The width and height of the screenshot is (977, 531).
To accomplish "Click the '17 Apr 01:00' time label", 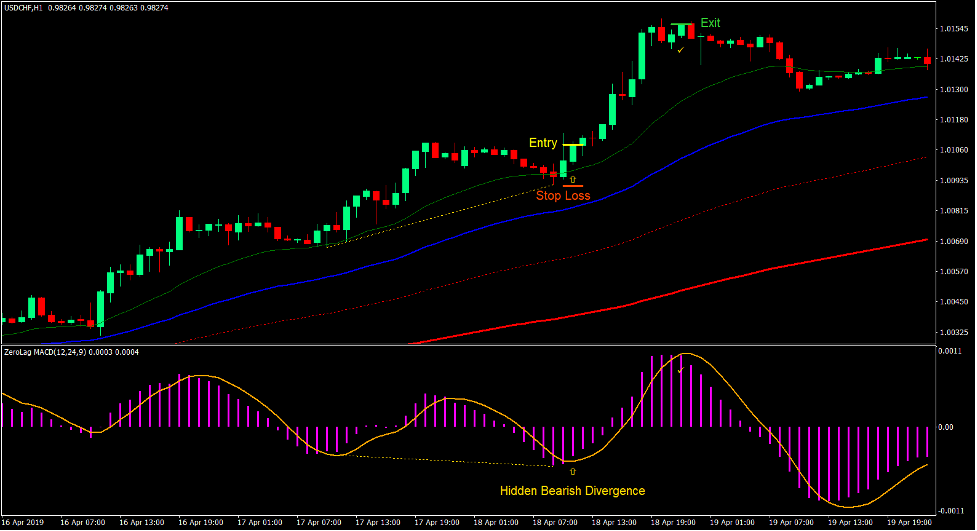I will click(x=259, y=522).
